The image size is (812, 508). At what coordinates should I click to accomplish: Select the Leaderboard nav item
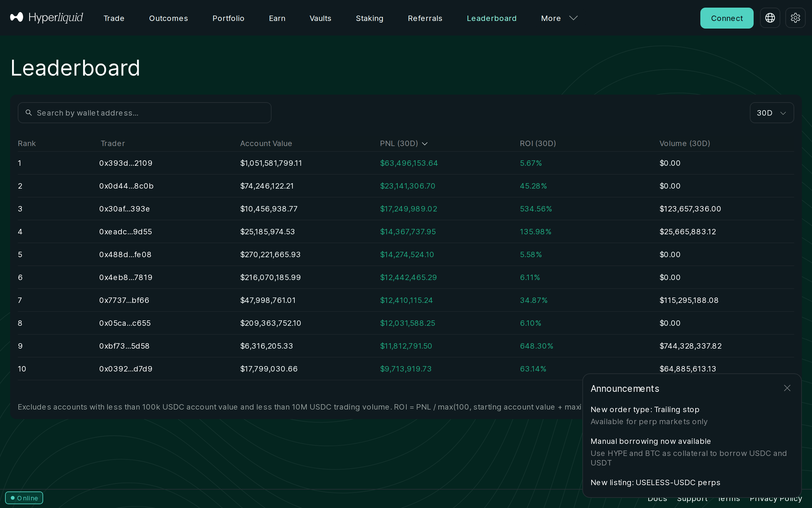click(x=492, y=18)
